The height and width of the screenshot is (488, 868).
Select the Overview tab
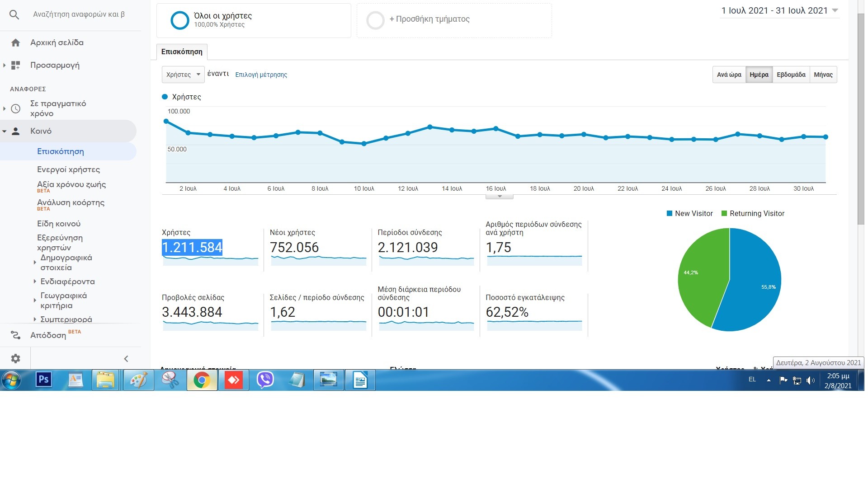pos(182,52)
